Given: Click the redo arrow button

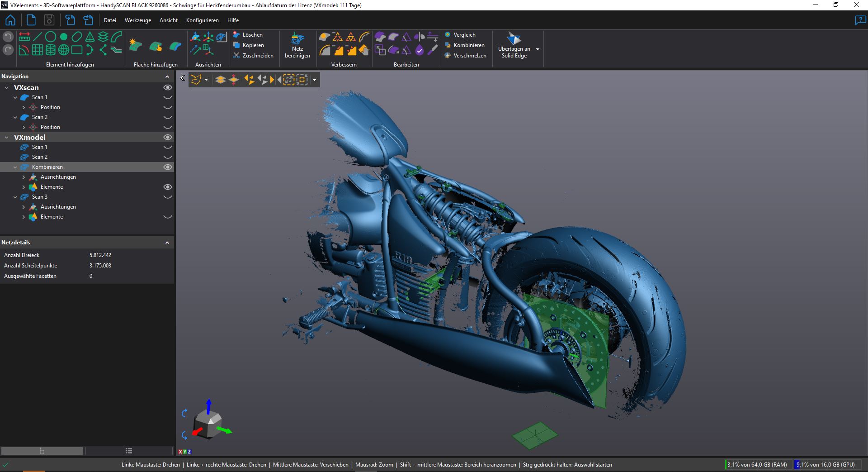Looking at the screenshot, I should [8, 50].
